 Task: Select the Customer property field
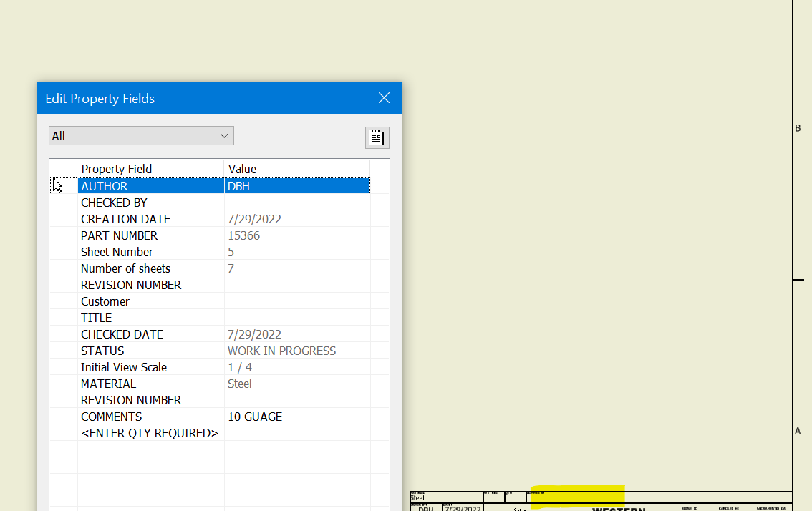[150, 301]
